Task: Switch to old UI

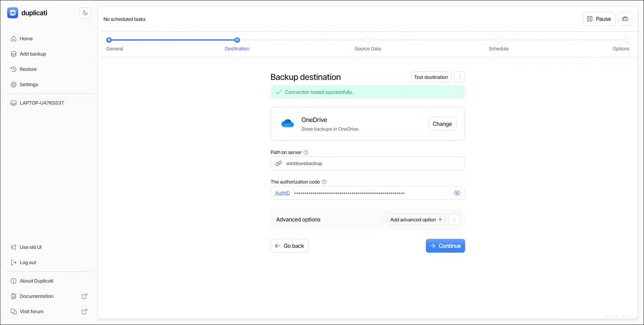Action: pos(30,247)
